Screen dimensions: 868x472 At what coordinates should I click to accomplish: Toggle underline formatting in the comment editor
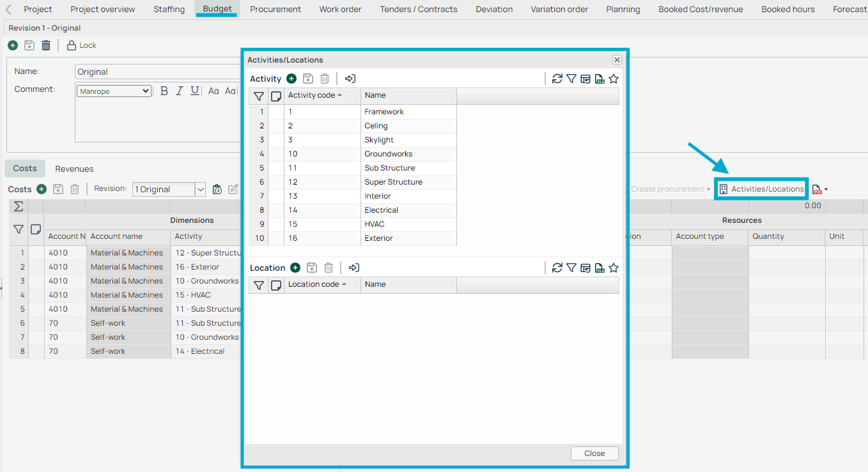coord(195,91)
